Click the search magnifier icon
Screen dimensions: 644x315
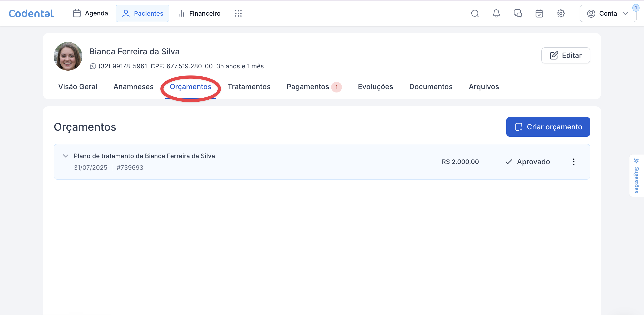[475, 13]
